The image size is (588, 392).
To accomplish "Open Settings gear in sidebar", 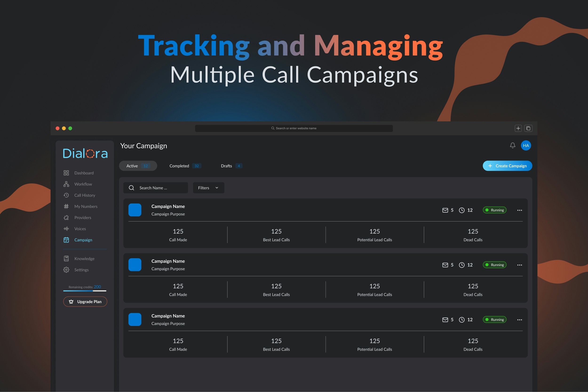I will click(66, 270).
